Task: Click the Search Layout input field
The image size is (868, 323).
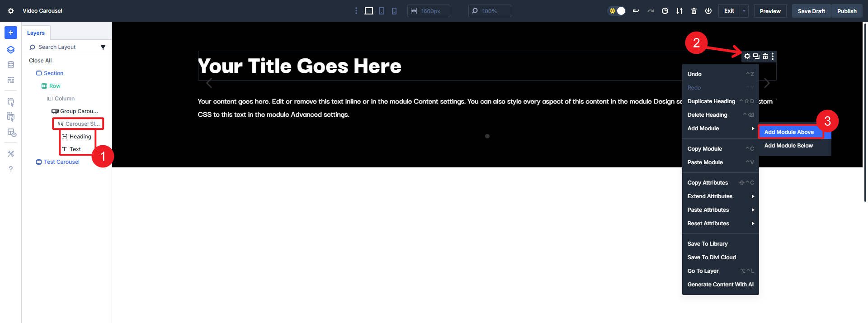Action: [63, 47]
